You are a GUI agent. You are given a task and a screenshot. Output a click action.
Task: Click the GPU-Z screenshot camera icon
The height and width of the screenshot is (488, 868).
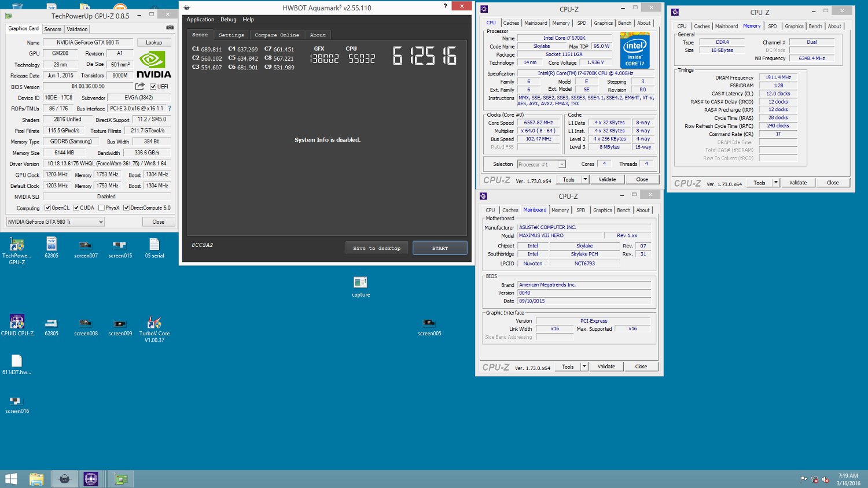(170, 27)
